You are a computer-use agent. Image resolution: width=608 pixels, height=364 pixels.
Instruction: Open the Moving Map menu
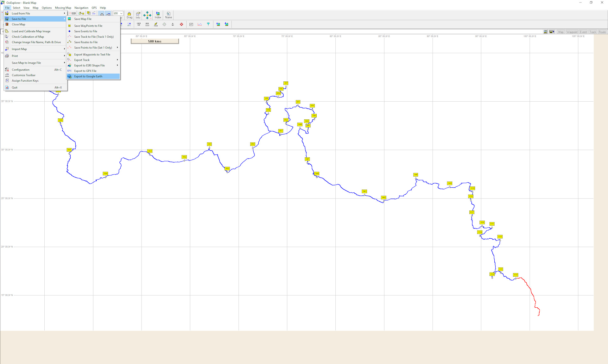pos(63,8)
